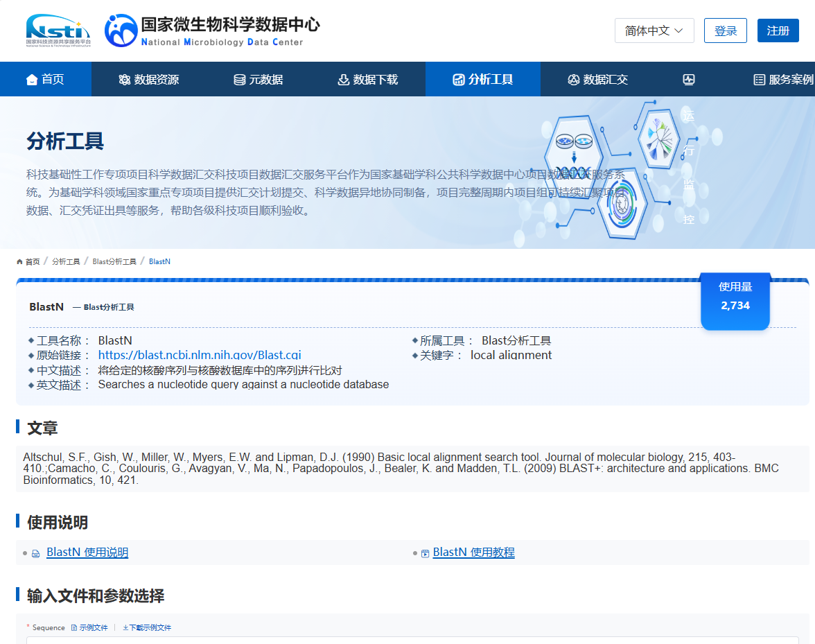Select the 元数据 navigation item
Image resolution: width=815 pixels, height=644 pixels.
(x=258, y=80)
